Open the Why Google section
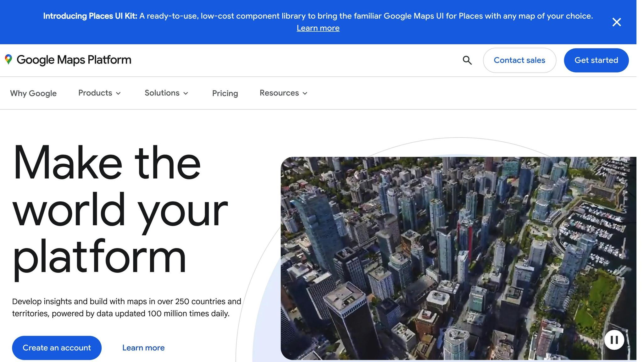This screenshot has height=362, width=644. coord(33,93)
